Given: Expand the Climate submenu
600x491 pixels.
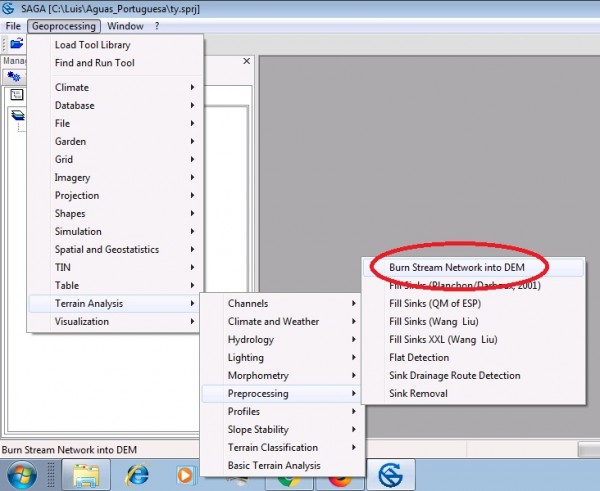Looking at the screenshot, I should click(115, 87).
